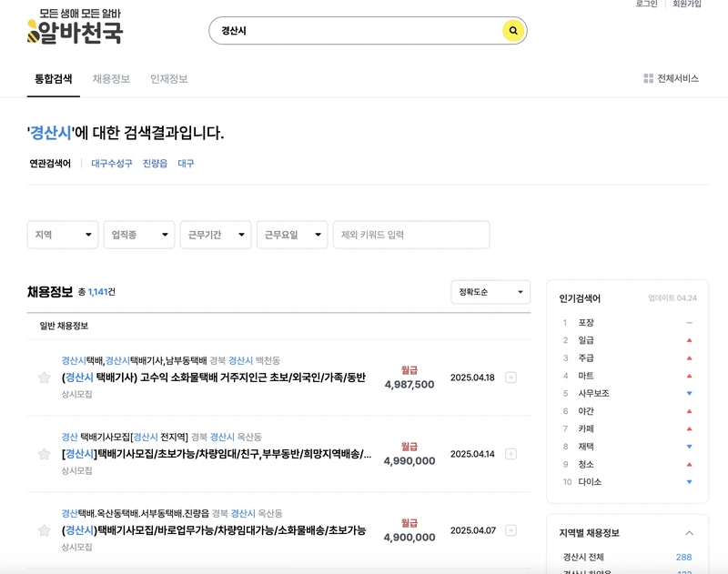Image resolution: width=728 pixels, height=574 pixels.
Task: Open the 업직종 filter dropdown
Action: point(139,235)
